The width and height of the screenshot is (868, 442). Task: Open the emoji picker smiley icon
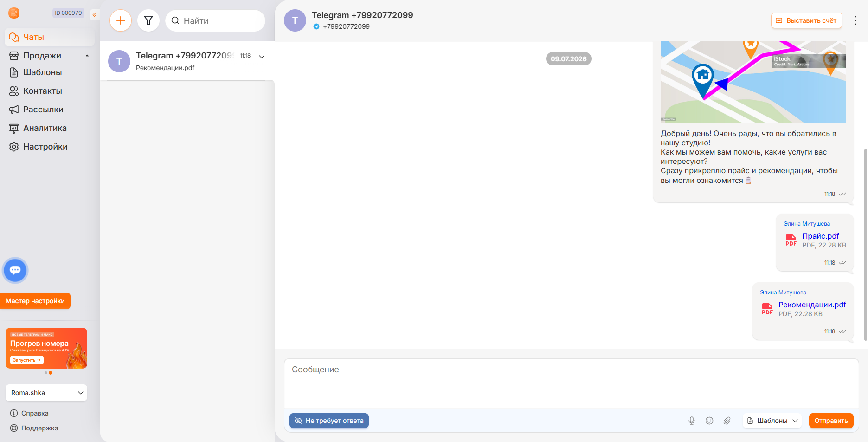pyautogui.click(x=709, y=421)
